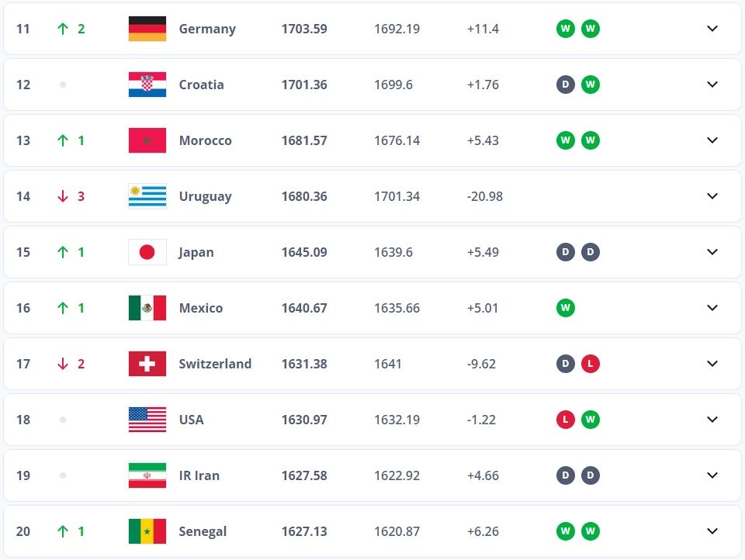This screenshot has width=745, height=560.
Task: Click the Germany flag icon
Action: tap(147, 29)
